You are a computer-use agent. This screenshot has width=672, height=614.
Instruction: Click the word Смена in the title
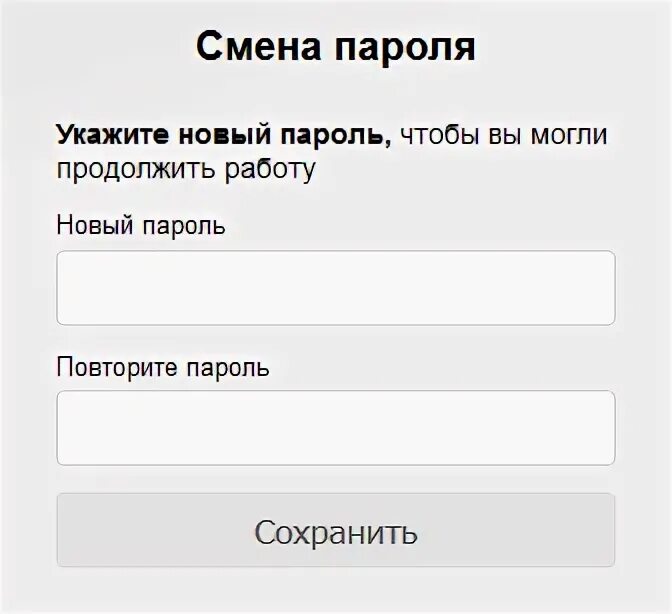coord(258,45)
